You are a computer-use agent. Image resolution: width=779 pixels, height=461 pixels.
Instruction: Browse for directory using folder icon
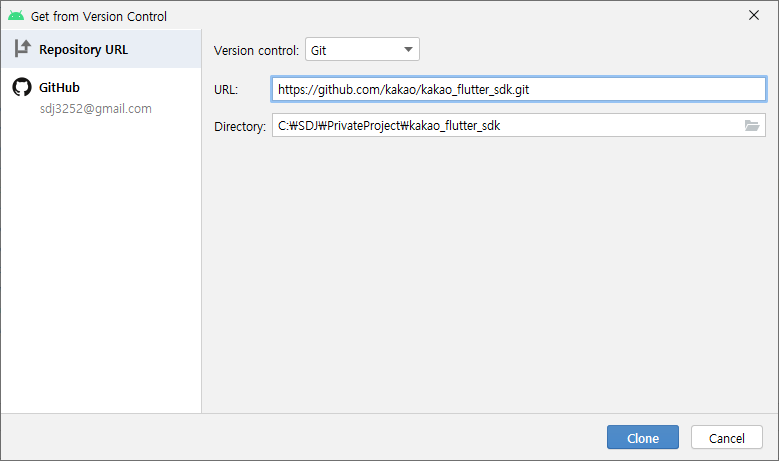(x=752, y=126)
